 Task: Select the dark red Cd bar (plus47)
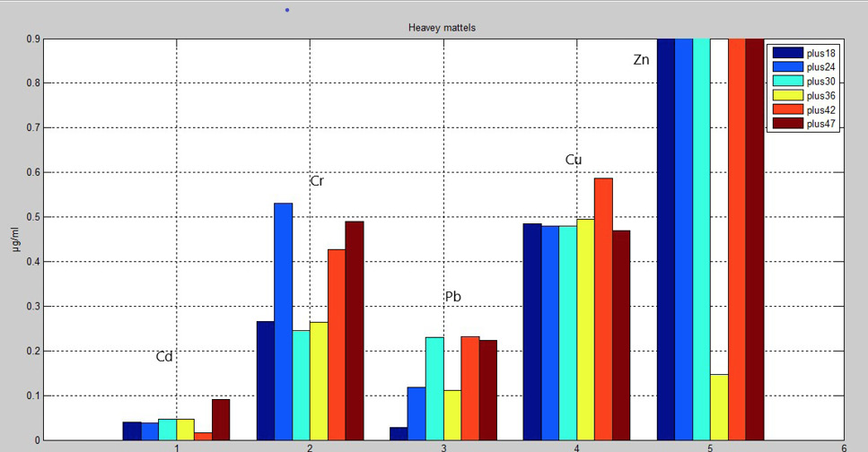coord(221,420)
